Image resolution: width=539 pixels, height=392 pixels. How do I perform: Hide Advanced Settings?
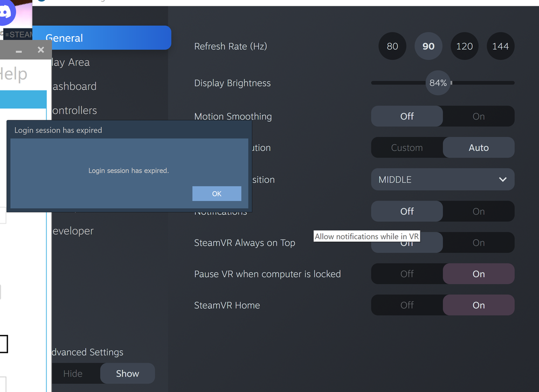[76, 374]
